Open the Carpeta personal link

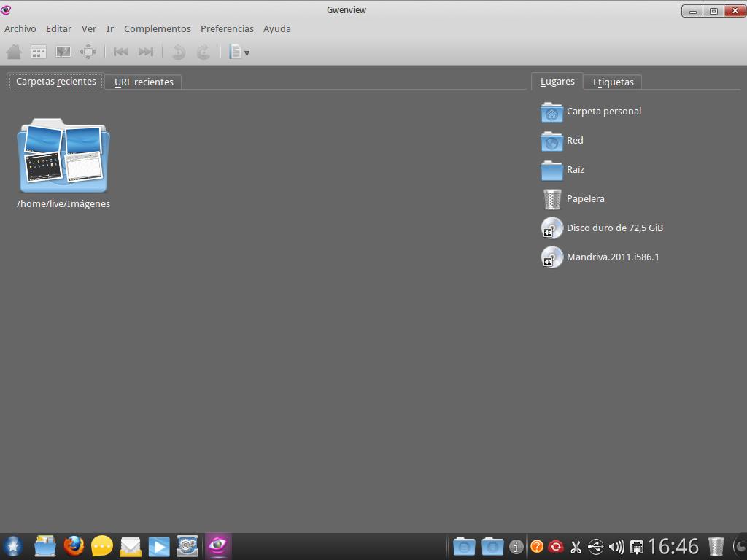click(604, 111)
